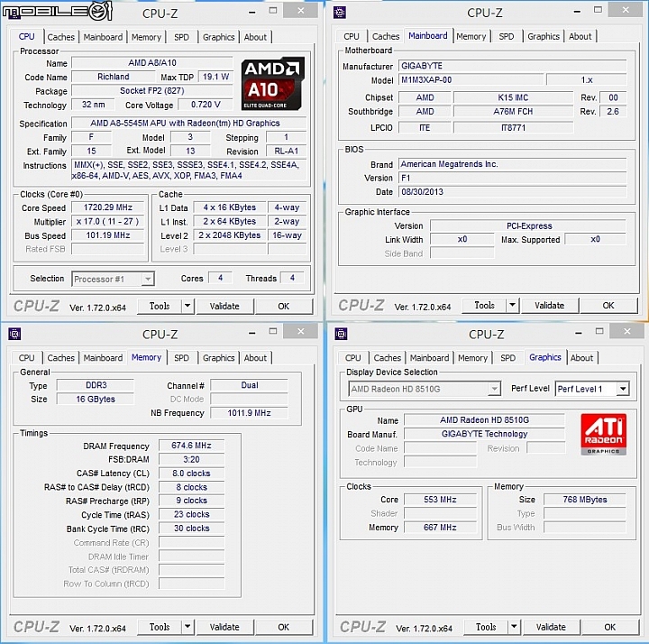Viewport: 649px width, 644px height.
Task: Click the AMD A10 logo in CPU window
Action: 273,84
